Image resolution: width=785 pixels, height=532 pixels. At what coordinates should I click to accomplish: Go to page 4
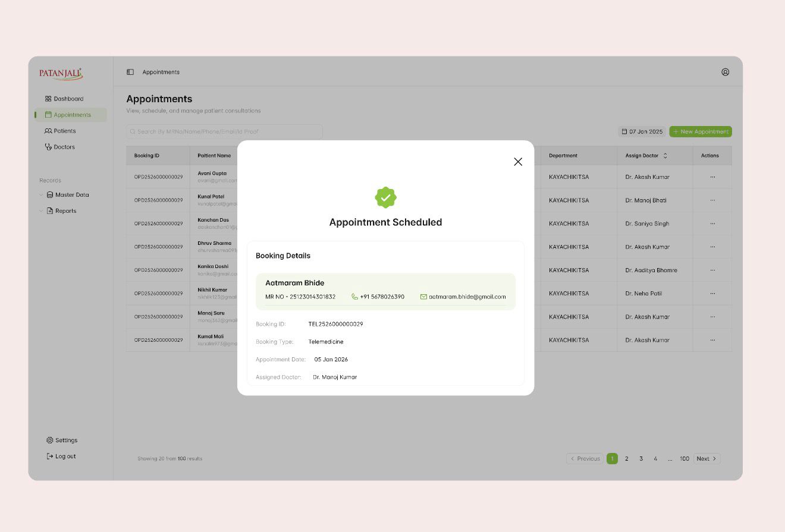click(655, 459)
